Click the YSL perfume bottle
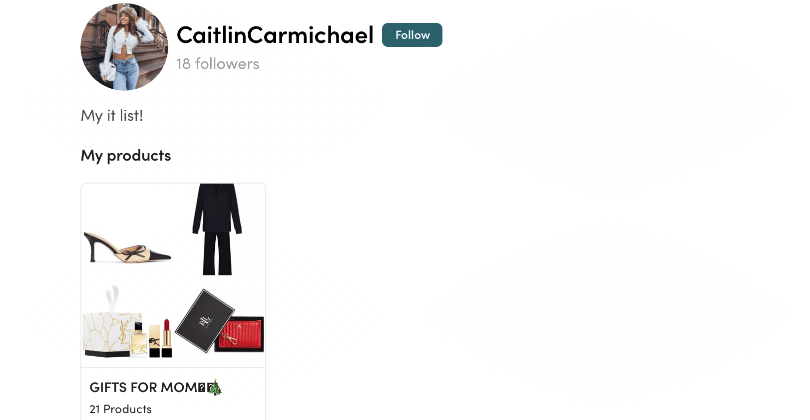 tap(138, 339)
